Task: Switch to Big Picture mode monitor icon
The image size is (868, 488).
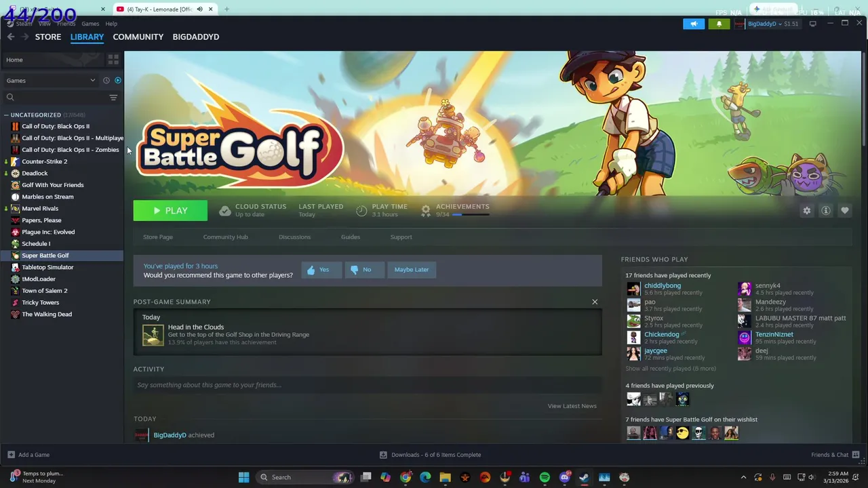Action: point(813,24)
